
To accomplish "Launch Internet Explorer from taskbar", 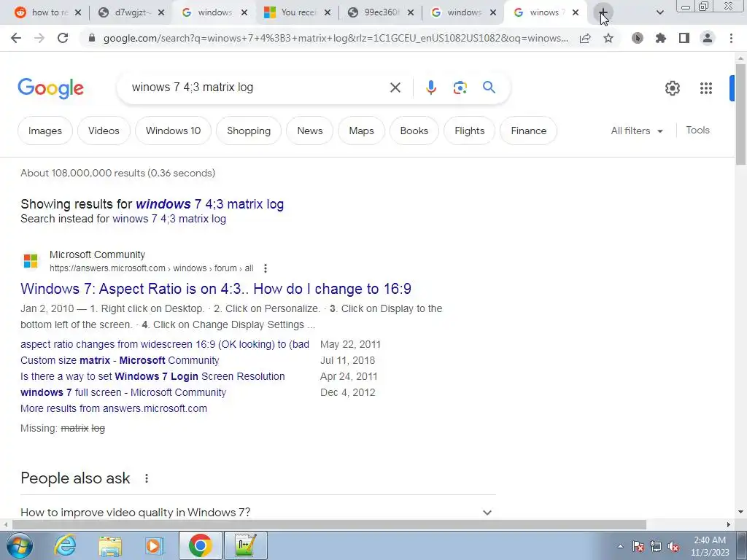I will (65, 545).
